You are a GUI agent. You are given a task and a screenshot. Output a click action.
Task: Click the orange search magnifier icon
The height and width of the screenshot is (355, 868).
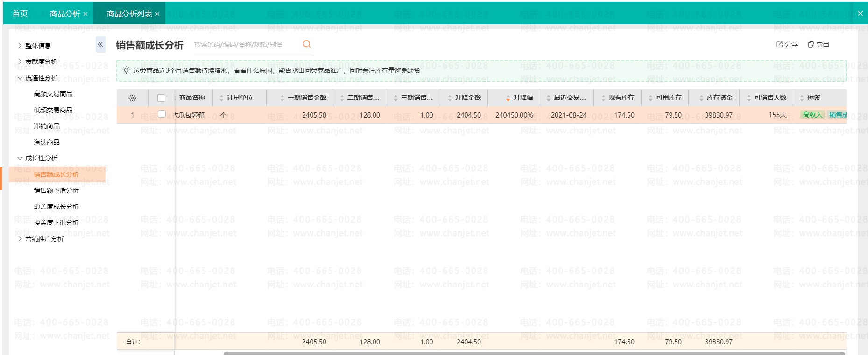(307, 44)
